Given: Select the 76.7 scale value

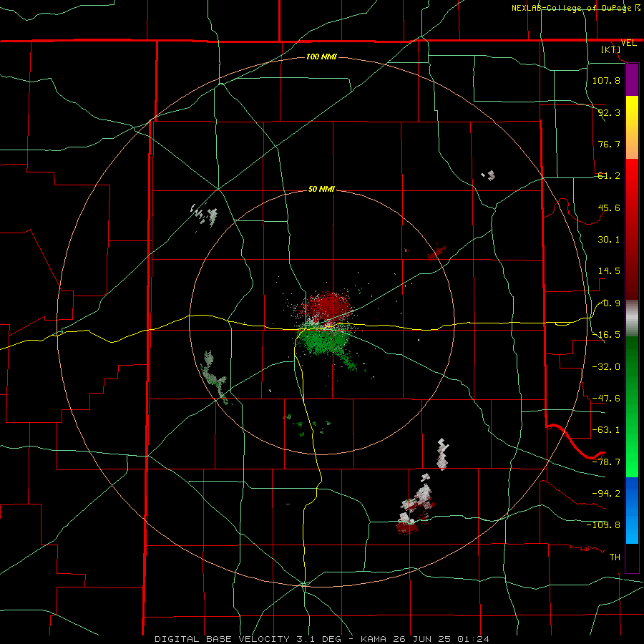Looking at the screenshot, I should point(609,144).
